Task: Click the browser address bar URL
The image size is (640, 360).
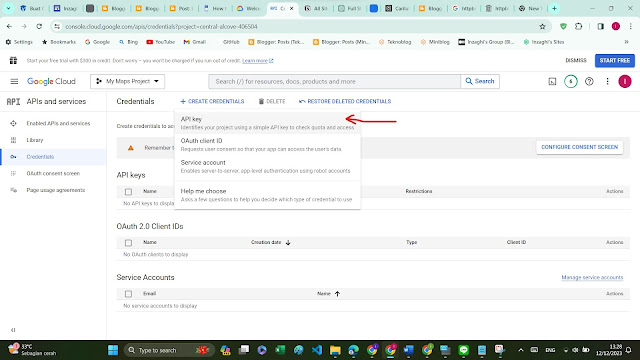Action: click(161, 27)
